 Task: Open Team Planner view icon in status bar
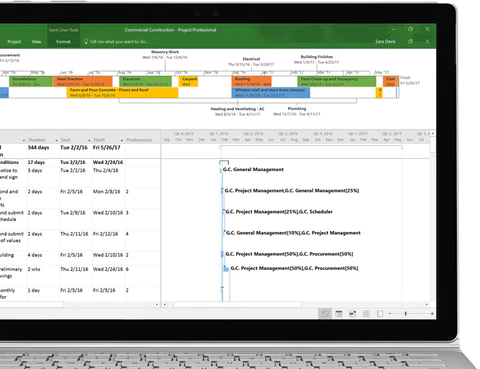pyautogui.click(x=352, y=314)
